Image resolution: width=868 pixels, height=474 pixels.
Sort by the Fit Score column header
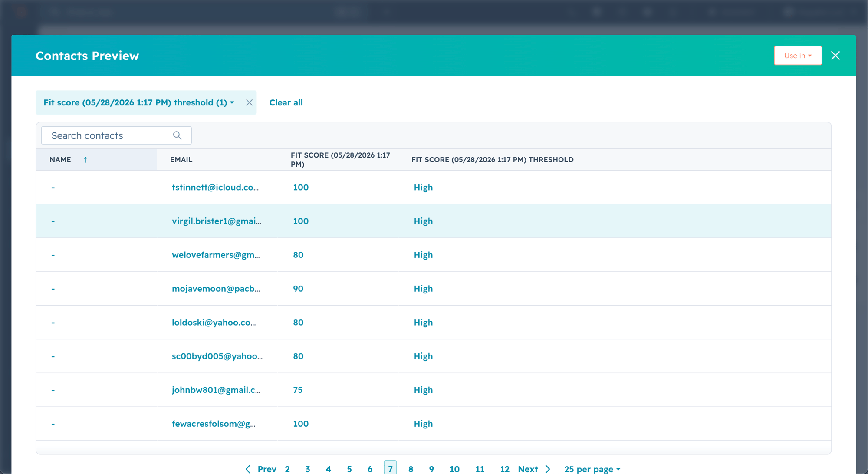tap(340, 160)
